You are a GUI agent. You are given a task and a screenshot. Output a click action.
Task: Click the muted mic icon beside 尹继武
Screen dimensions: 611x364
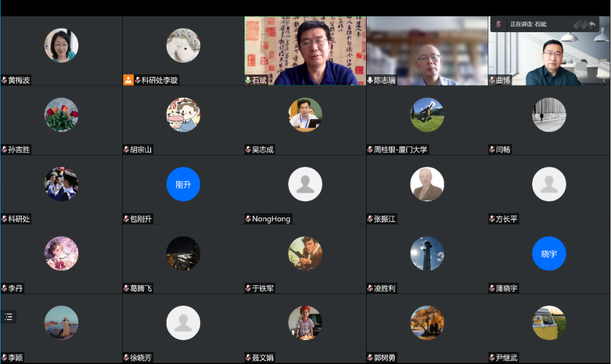[x=492, y=358]
